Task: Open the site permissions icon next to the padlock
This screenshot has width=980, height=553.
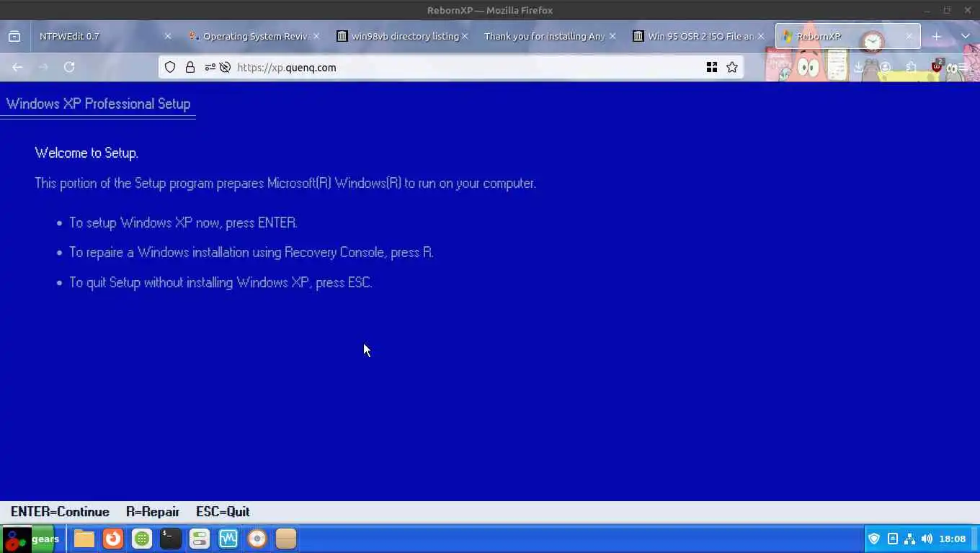Action: 210,67
